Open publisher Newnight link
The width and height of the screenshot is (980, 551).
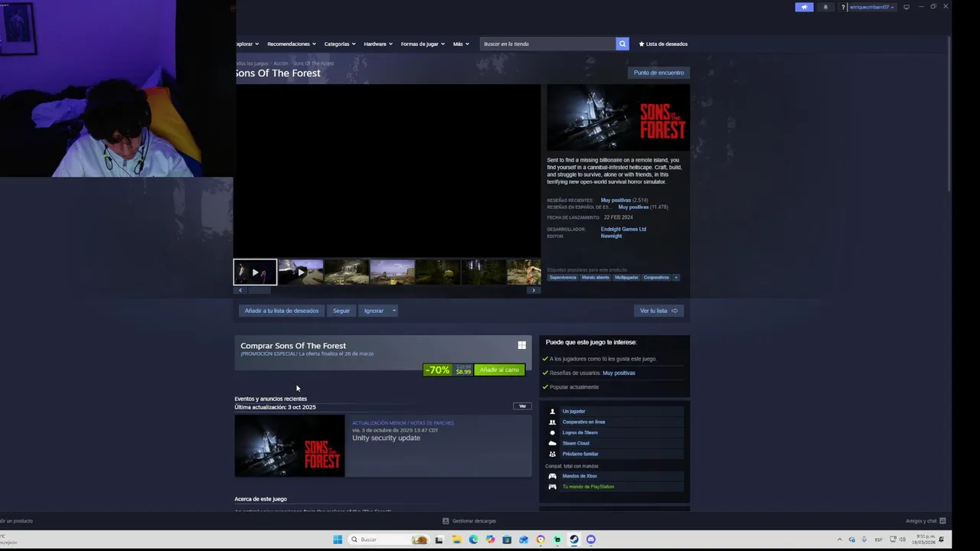click(611, 236)
